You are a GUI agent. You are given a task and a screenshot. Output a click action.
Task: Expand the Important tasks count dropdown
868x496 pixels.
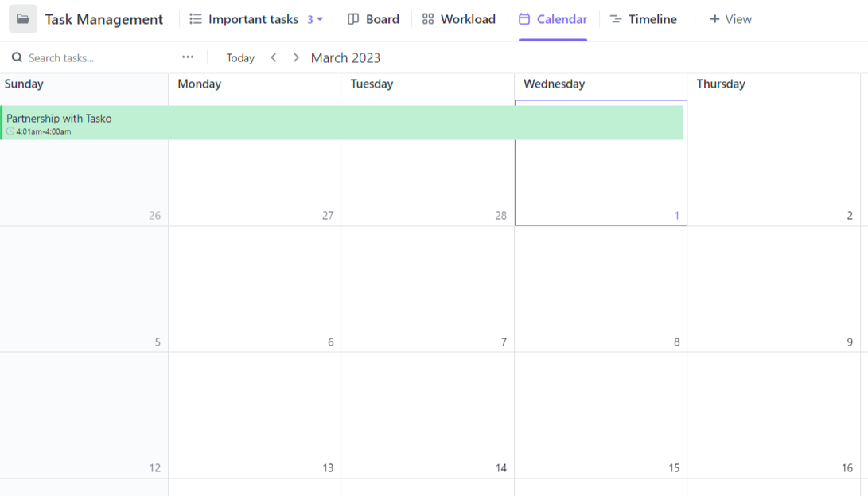[316, 19]
